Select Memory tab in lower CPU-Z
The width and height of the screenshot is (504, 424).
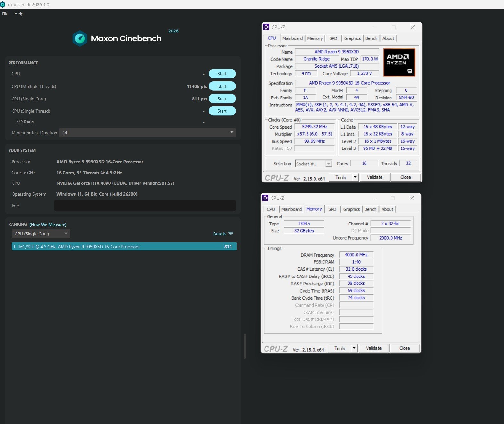pos(314,209)
